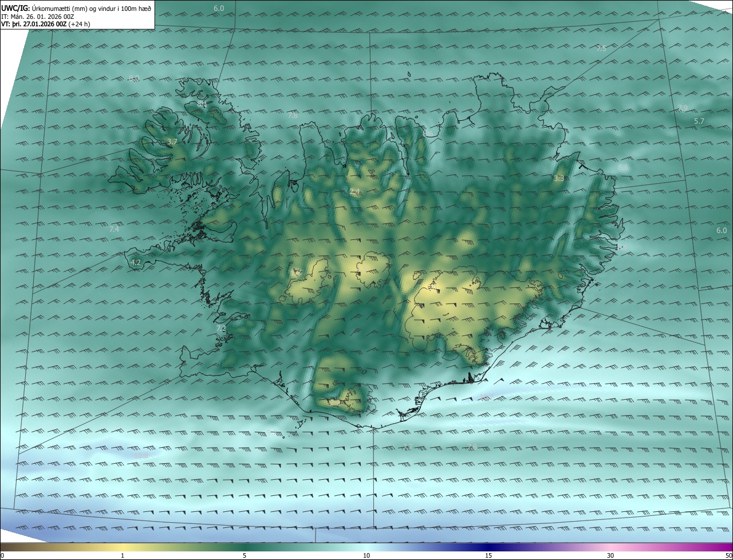
Task: Click the 5.7 value label on the map
Action: 699,121
